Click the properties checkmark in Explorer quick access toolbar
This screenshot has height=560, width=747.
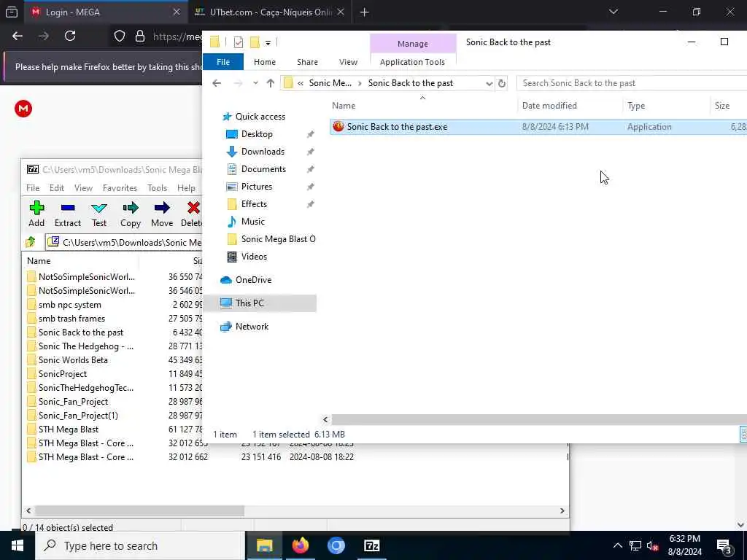[x=239, y=43]
